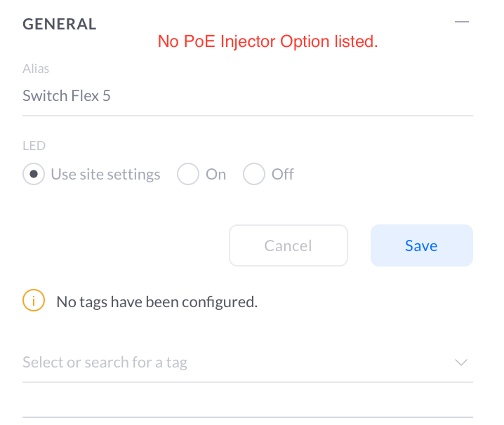Click the No tags have been configured message
This screenshot has width=504, height=425.
(157, 302)
